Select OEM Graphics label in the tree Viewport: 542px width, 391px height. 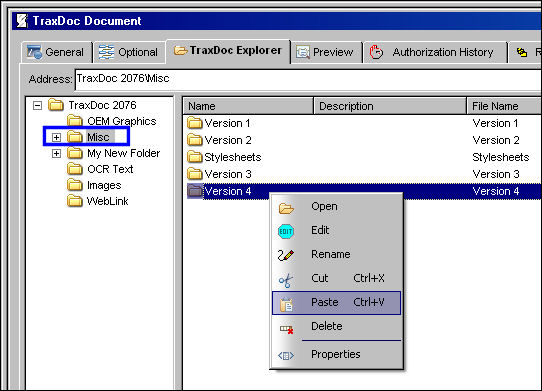(x=122, y=121)
